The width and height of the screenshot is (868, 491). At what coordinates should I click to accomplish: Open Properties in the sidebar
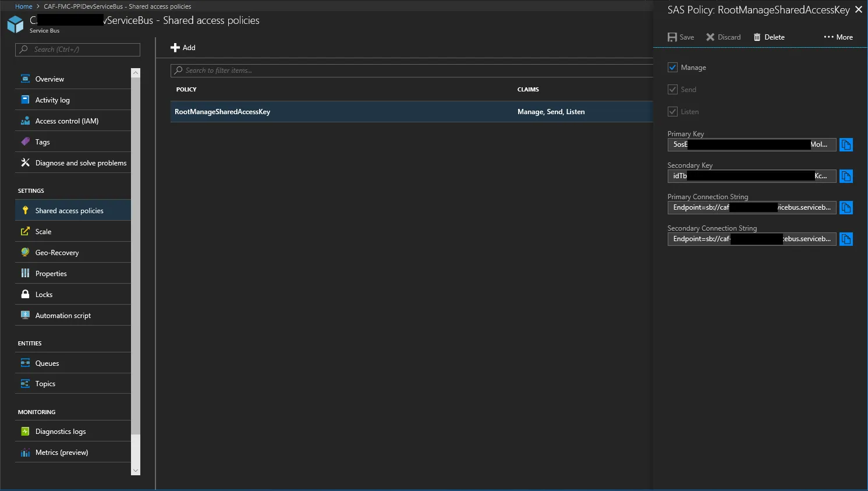click(73, 273)
